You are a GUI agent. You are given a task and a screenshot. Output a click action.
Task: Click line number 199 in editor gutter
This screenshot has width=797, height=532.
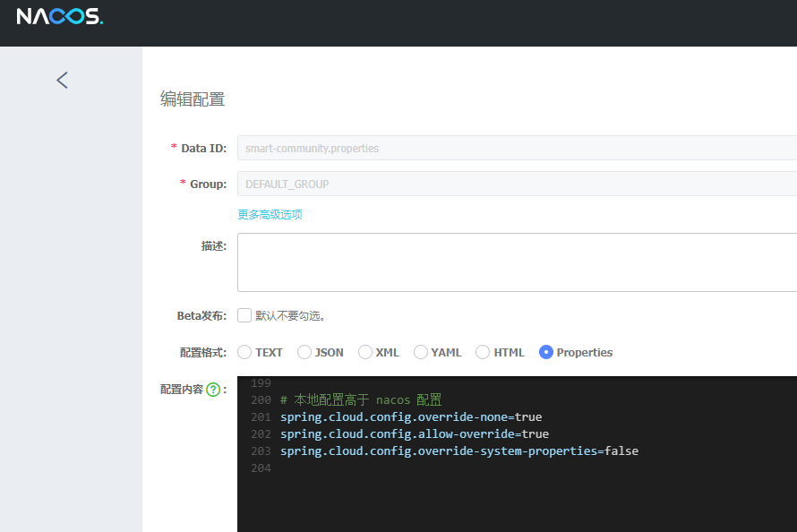pos(261,383)
